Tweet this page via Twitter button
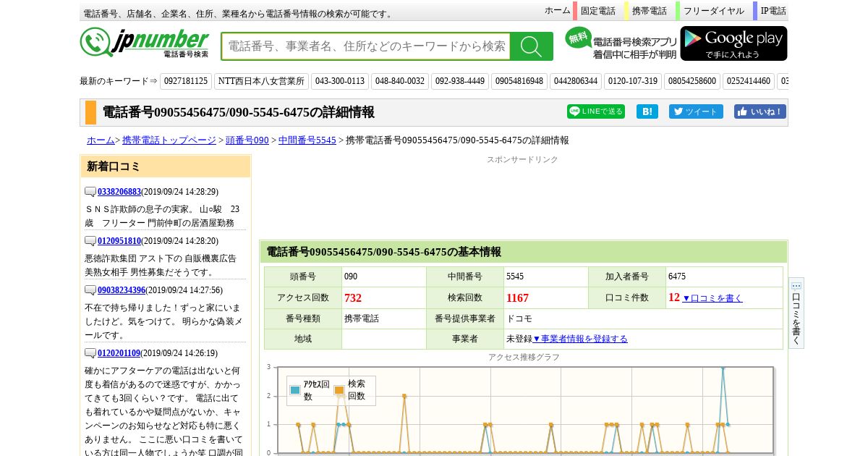This screenshot has width=868, height=456. [x=695, y=111]
